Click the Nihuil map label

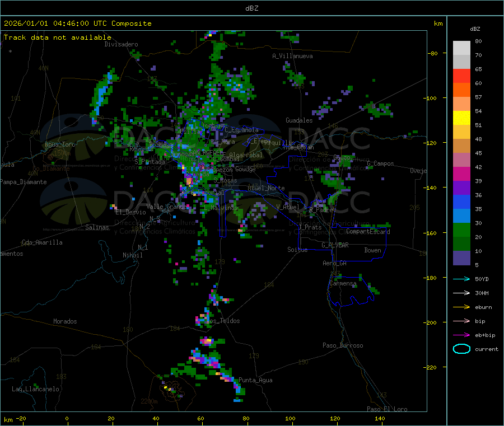[132, 255]
